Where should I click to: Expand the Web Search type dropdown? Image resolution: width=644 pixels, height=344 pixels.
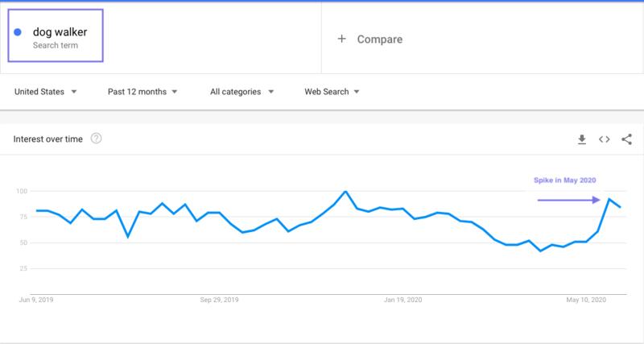coord(331,92)
